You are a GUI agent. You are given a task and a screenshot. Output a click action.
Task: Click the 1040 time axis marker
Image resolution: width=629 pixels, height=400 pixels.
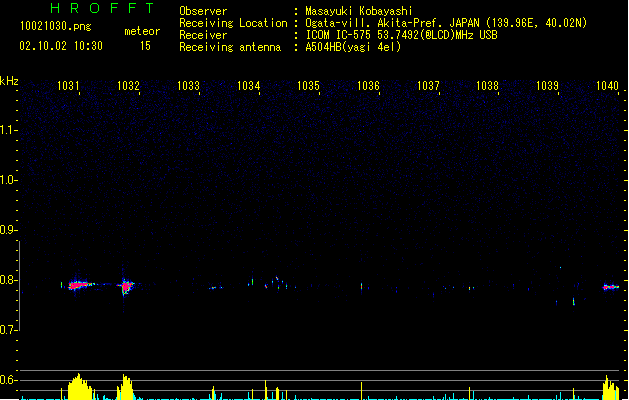607,86
